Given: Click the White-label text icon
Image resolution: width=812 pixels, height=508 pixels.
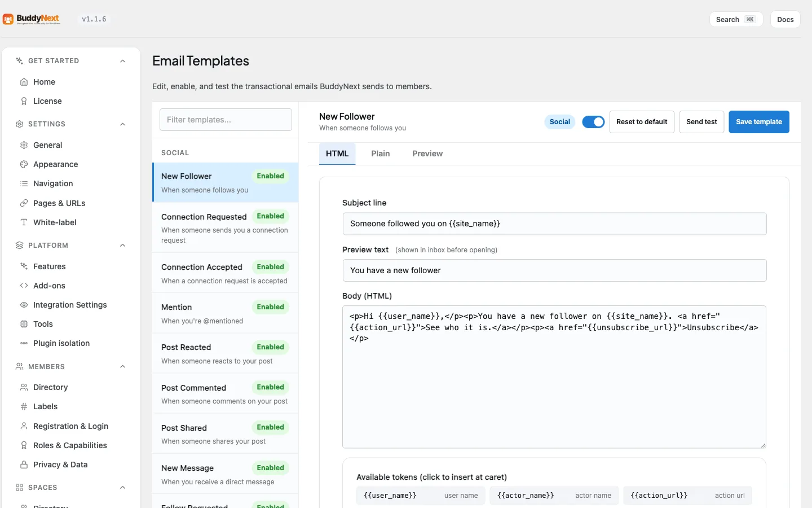Looking at the screenshot, I should pyautogui.click(x=24, y=222).
